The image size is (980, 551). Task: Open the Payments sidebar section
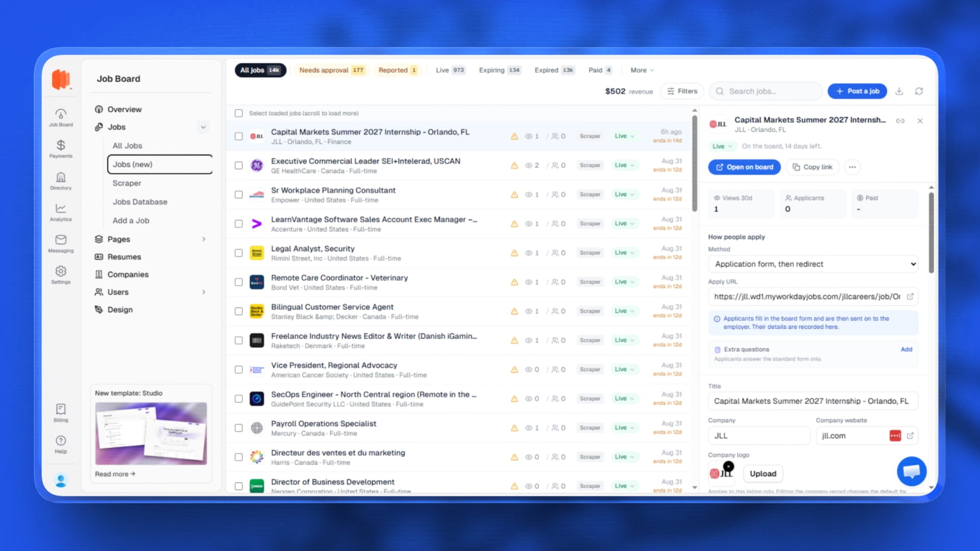pyautogui.click(x=61, y=149)
